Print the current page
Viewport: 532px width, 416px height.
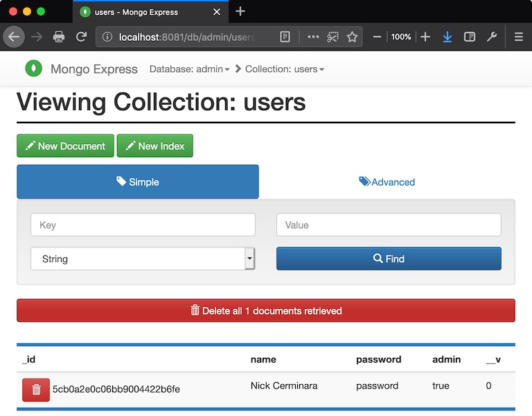59,37
